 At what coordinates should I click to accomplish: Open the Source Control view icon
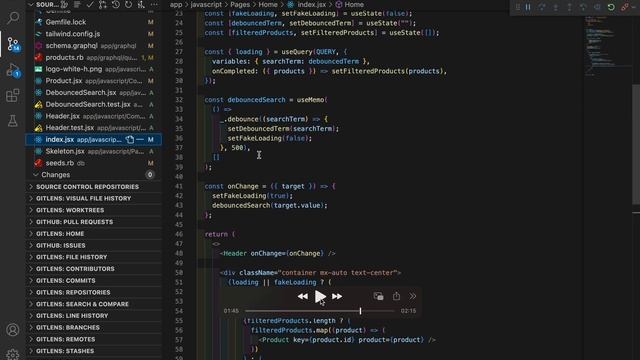click(13, 44)
